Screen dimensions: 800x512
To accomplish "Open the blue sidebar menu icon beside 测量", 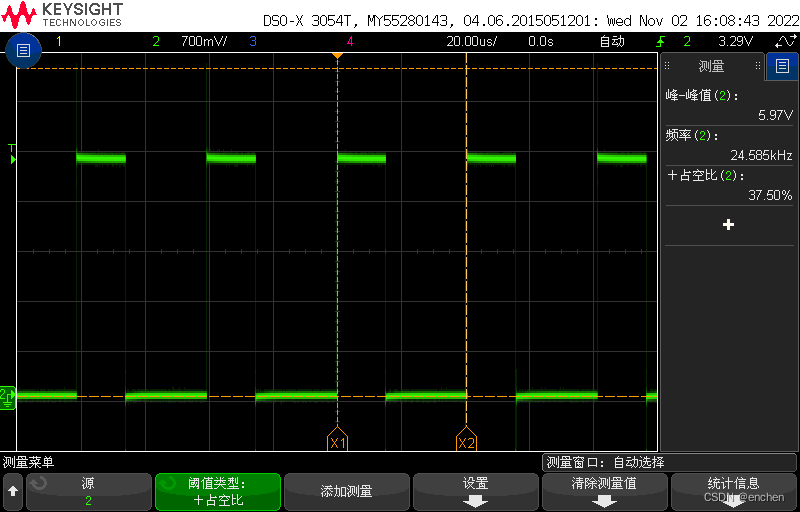I will click(782, 66).
